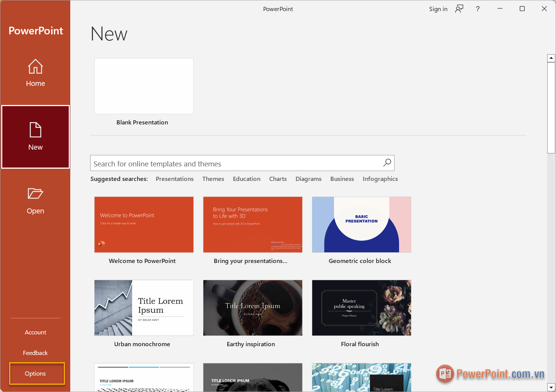
Task: Choose the Welcome to PowerPoint template thumbnail
Action: click(x=144, y=224)
